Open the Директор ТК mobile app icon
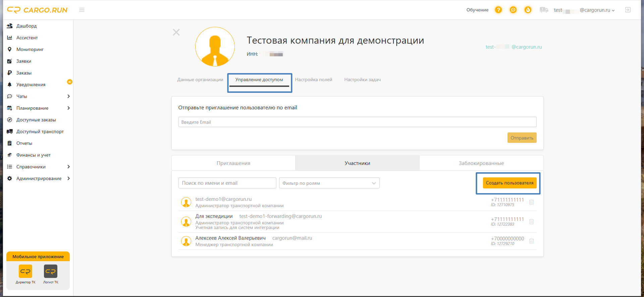This screenshot has width=644, height=297. [25, 272]
